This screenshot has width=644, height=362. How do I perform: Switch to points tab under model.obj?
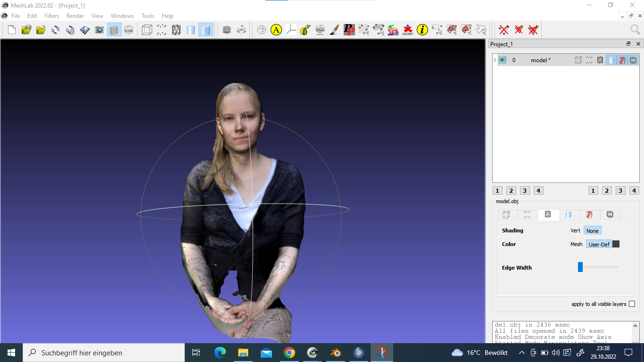click(527, 214)
